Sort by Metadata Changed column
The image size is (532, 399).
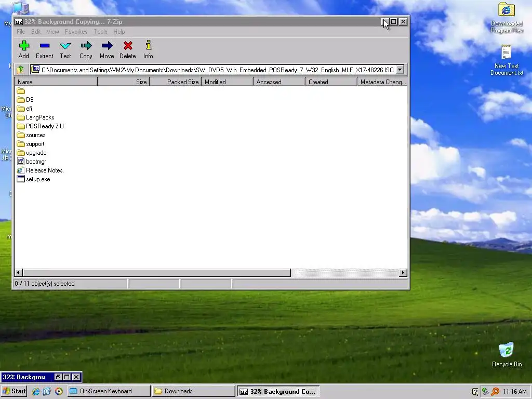[x=382, y=82]
